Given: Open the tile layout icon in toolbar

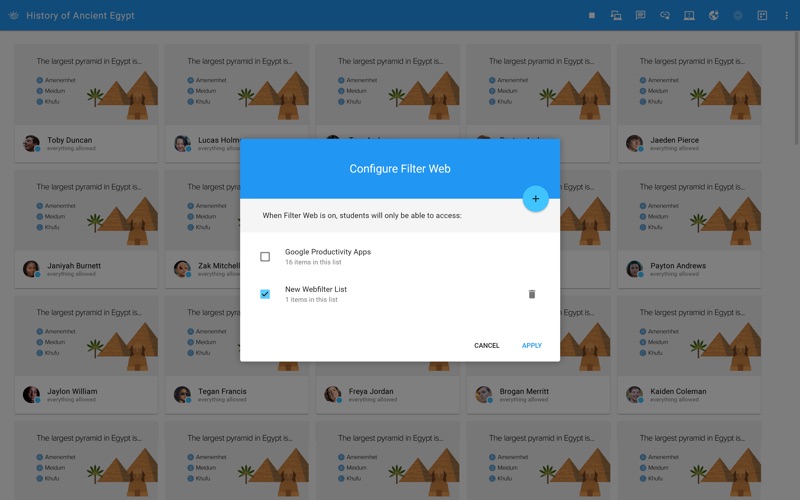Looking at the screenshot, I should [762, 15].
